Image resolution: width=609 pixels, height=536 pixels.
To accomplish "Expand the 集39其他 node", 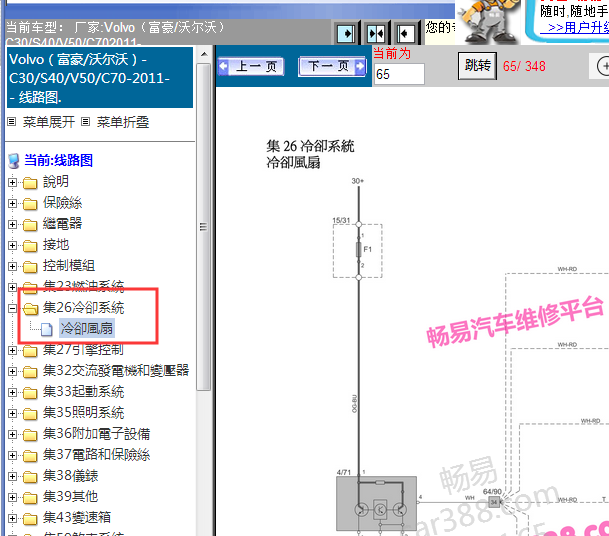I will pyautogui.click(x=12, y=497).
